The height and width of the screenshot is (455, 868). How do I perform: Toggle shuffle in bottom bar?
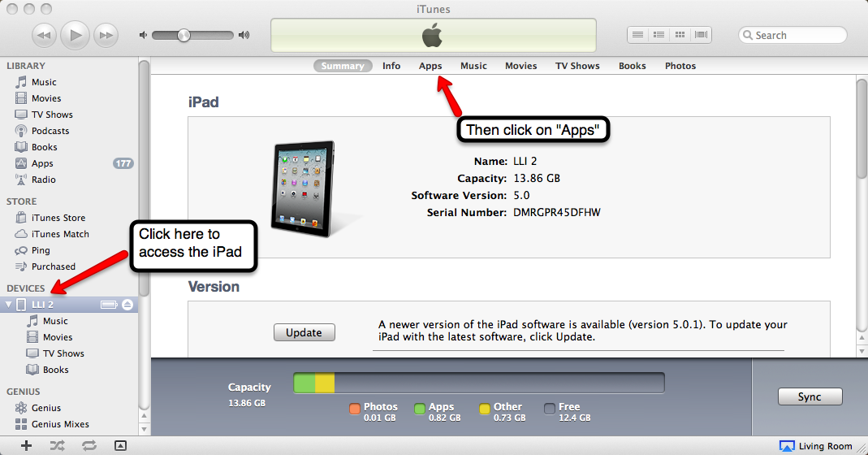[x=57, y=445]
